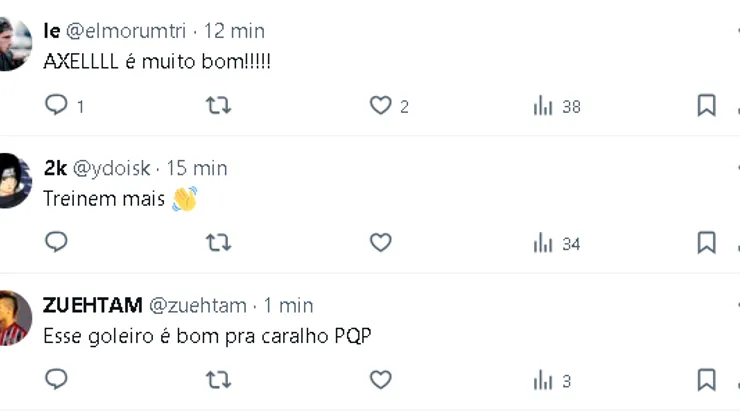Reply to the elmorumtri tweet
Viewport: 740px width, 416px height.
click(x=57, y=105)
